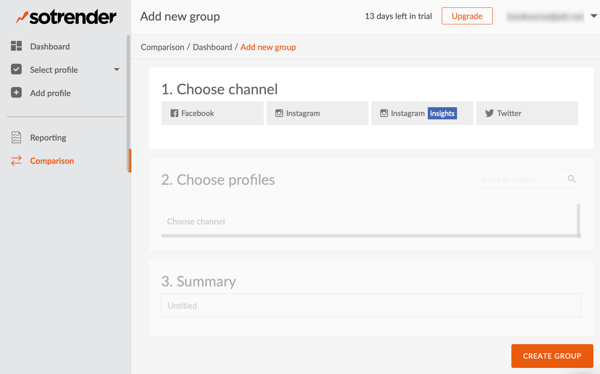Click the 2. Choose profiles heading
Image resolution: width=600 pixels, height=374 pixels.
point(218,180)
